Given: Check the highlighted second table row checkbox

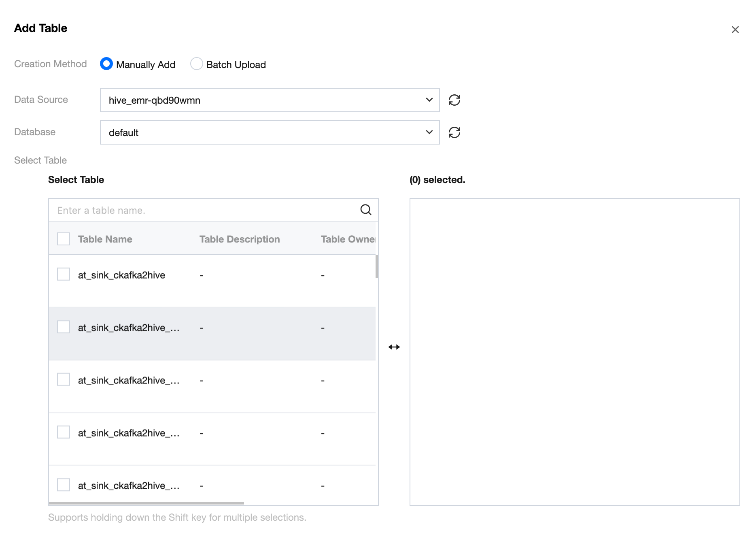Looking at the screenshot, I should 64,327.
